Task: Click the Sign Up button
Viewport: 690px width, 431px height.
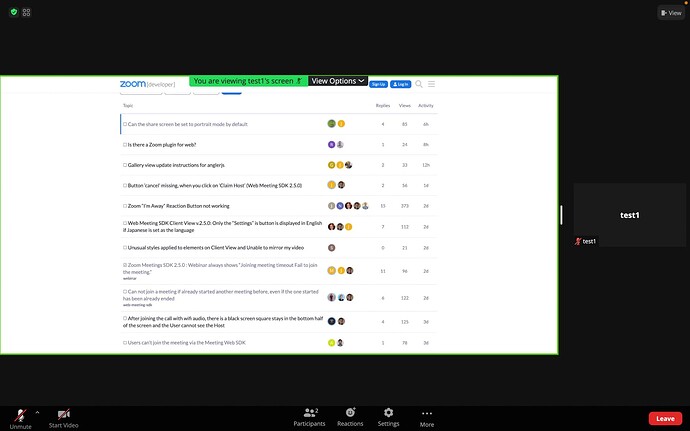Action: pos(378,84)
